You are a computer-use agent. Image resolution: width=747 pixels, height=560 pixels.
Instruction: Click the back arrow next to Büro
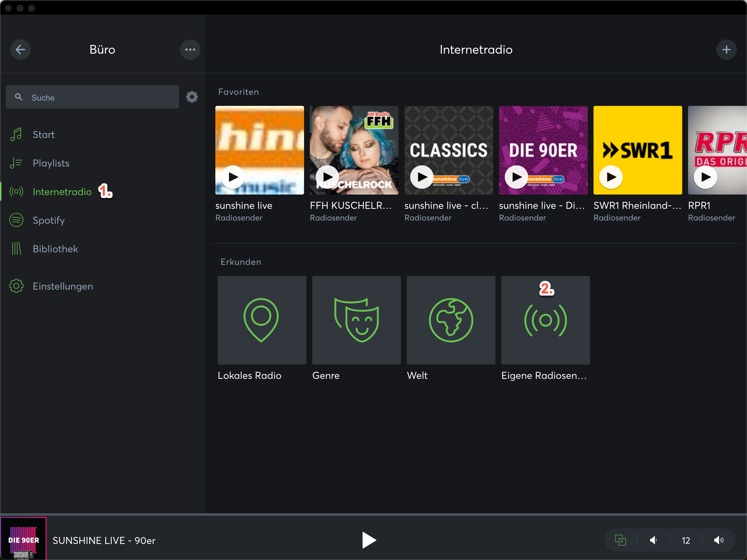20,50
